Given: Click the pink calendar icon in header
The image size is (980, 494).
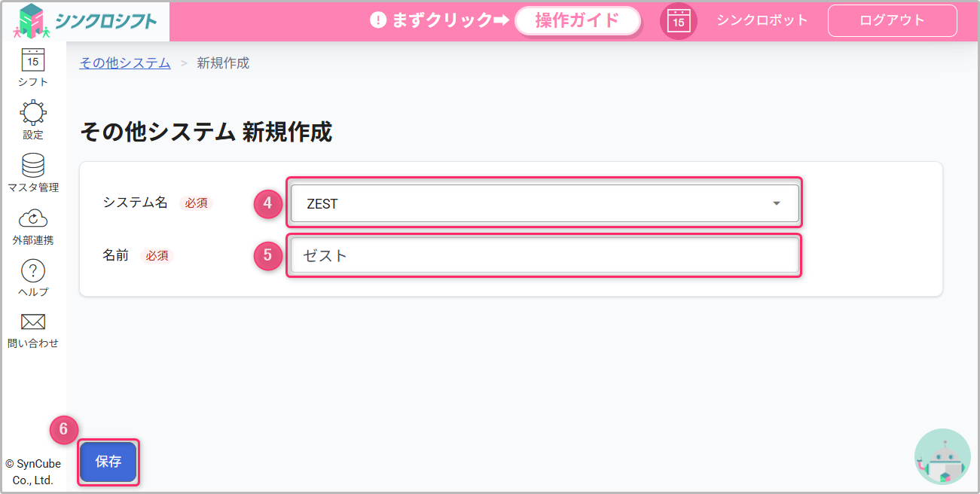Looking at the screenshot, I should point(679,21).
